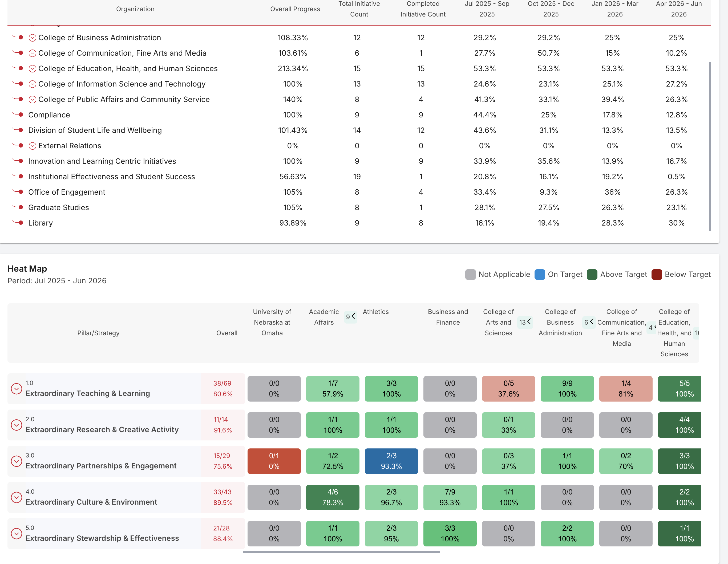Viewport: 728px width, 564px height.
Task: Click the Completed Initiative Count column header
Action: (x=423, y=9)
